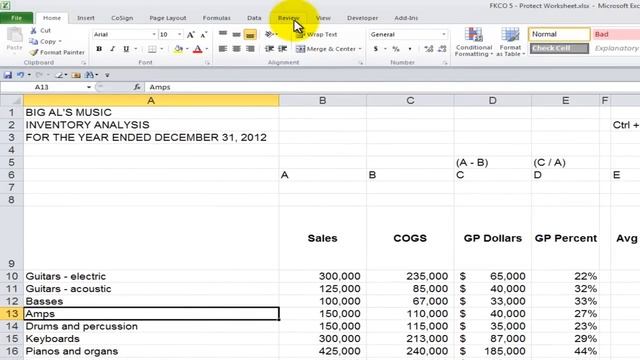Open the File tab

[x=16, y=18]
